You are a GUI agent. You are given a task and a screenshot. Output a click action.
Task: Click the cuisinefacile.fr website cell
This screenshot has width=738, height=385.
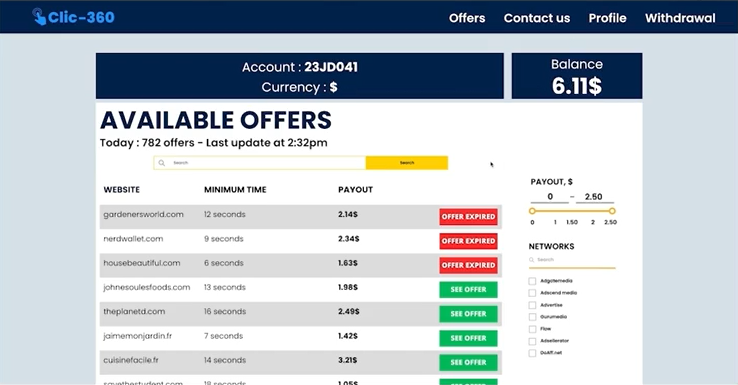click(131, 360)
